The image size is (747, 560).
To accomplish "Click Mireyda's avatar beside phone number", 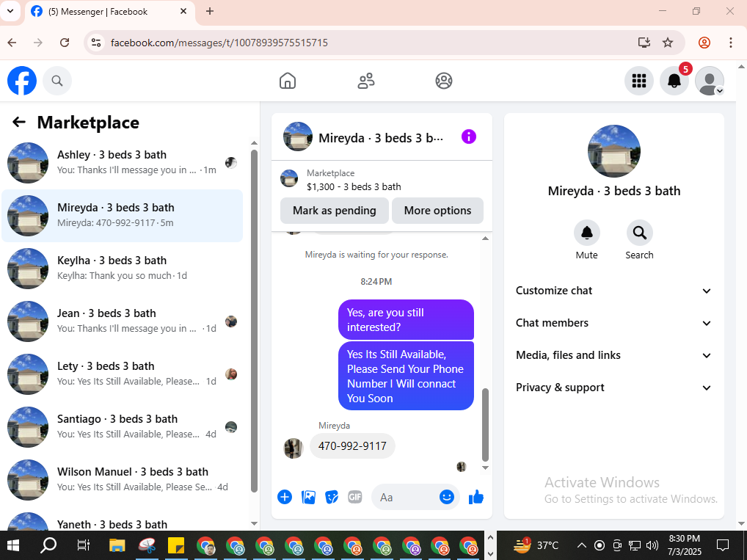I will point(293,448).
